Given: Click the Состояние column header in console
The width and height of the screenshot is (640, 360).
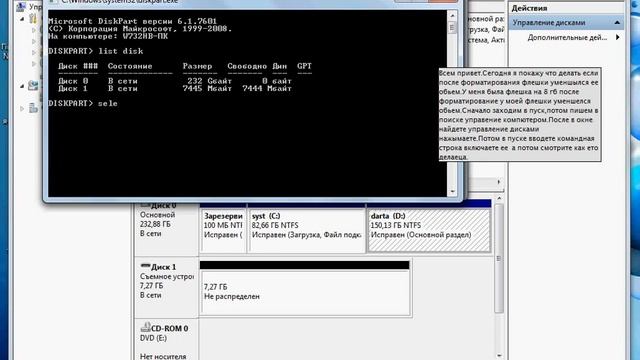Looking at the screenshot, I should [x=130, y=66].
